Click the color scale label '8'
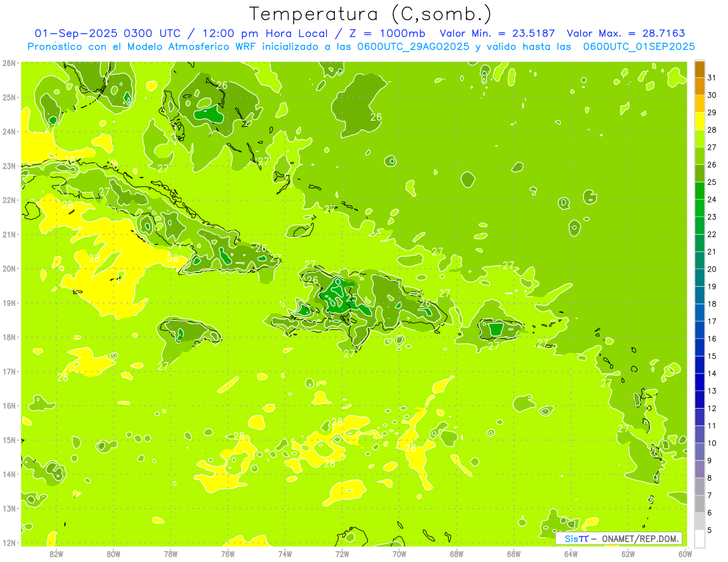This screenshot has height=562, width=728. point(710,478)
